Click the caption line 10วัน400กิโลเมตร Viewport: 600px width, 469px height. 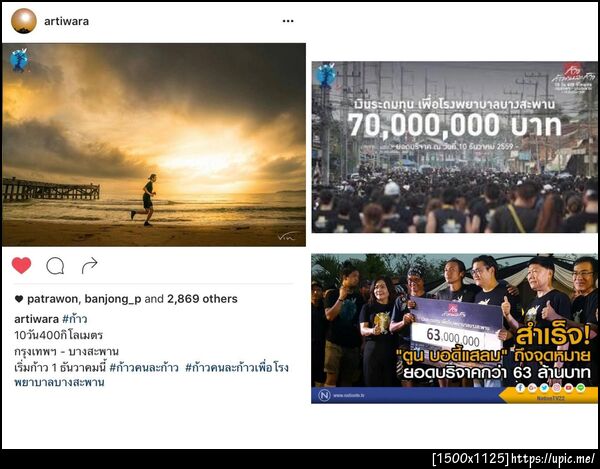(x=59, y=335)
